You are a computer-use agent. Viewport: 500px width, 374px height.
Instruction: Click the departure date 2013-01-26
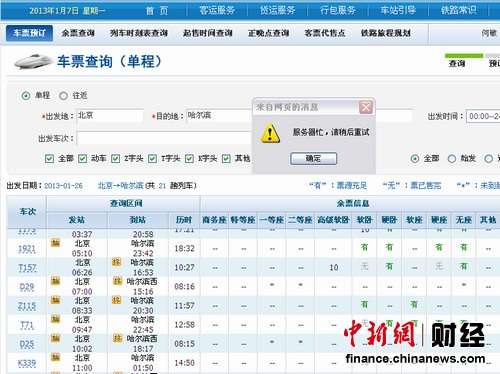tap(63, 186)
